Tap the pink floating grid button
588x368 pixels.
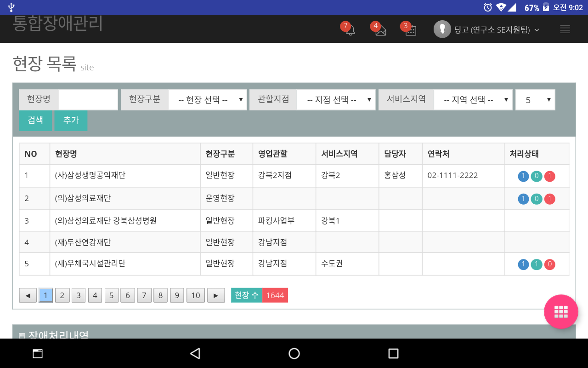tap(561, 311)
